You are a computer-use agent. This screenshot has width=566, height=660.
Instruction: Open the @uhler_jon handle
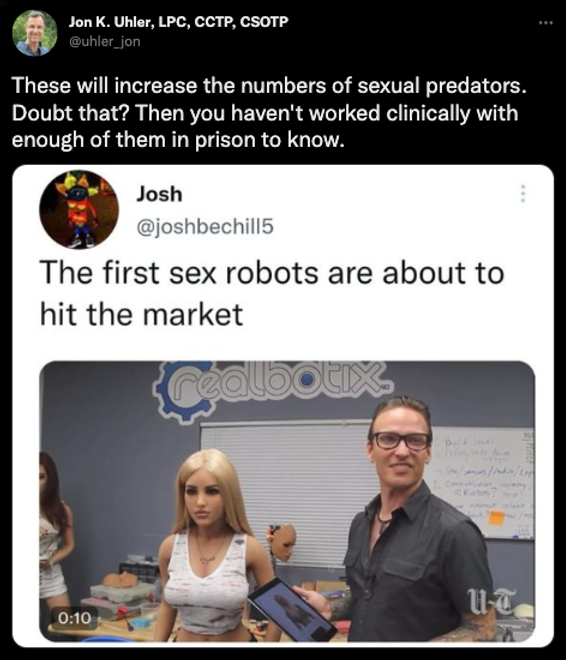point(104,42)
